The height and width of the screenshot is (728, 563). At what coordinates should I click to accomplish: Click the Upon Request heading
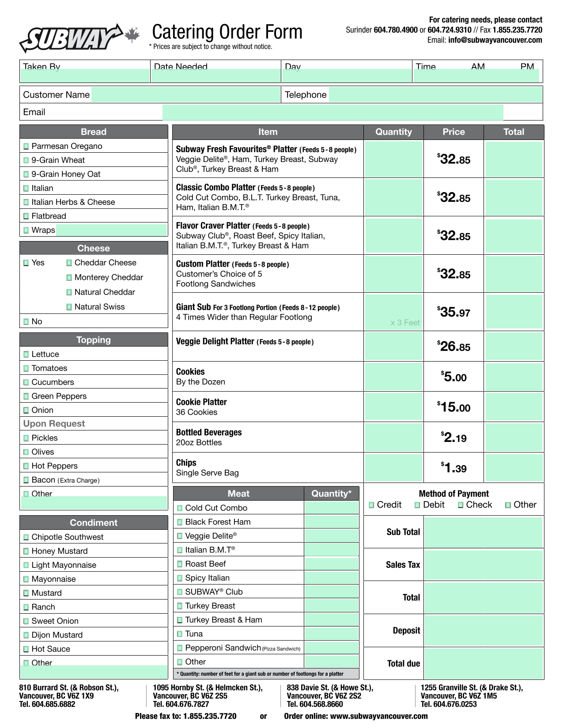(54, 424)
